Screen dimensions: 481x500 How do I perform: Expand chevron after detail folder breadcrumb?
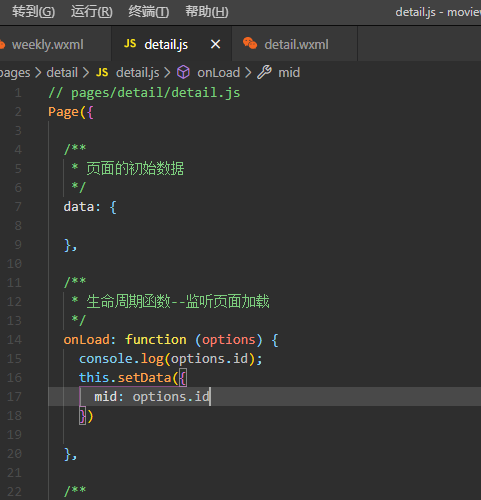click(x=86, y=73)
